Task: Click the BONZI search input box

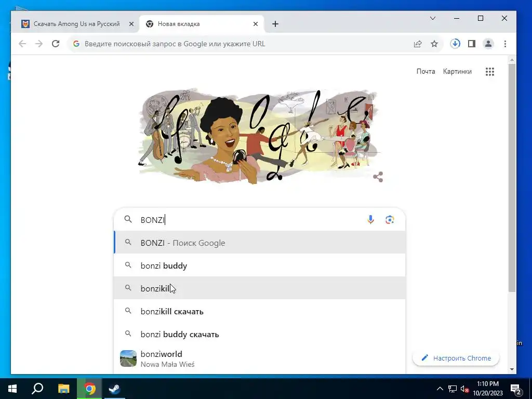Action: (251, 220)
